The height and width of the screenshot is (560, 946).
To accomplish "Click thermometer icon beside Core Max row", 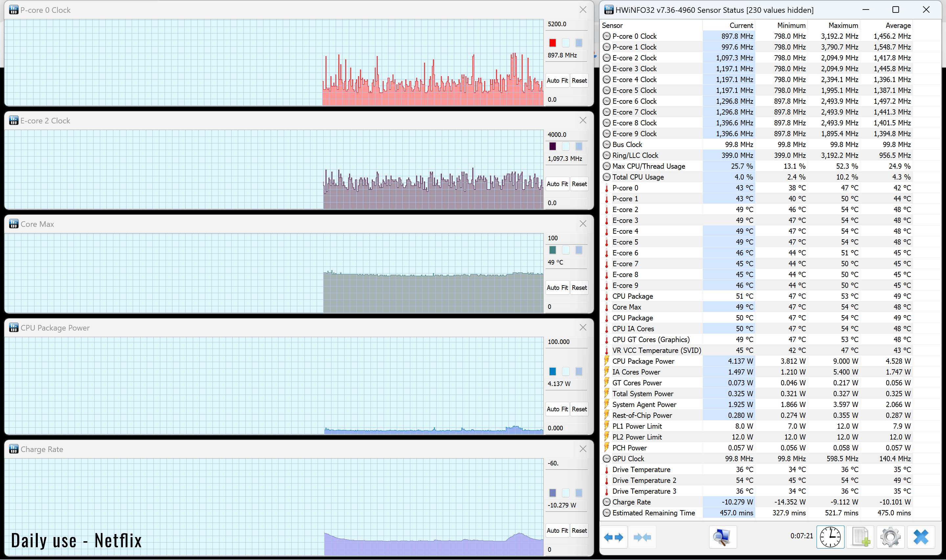I will (607, 307).
